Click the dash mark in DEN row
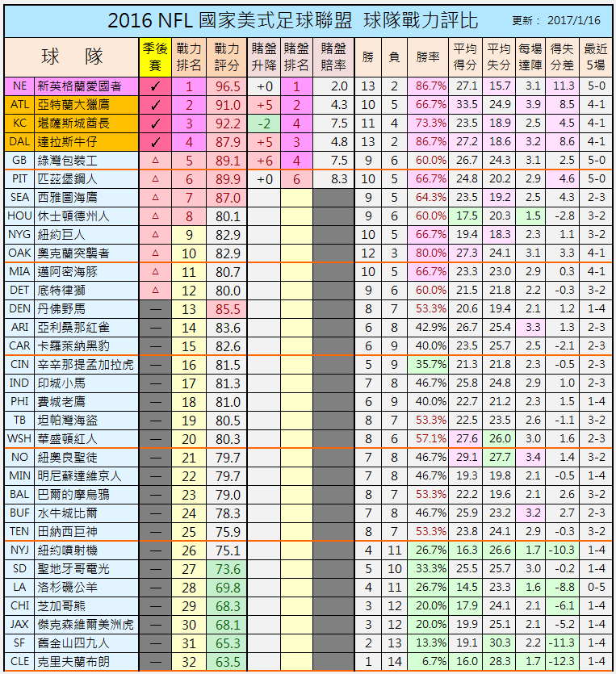The height and width of the screenshot is (674, 616). tap(155, 309)
